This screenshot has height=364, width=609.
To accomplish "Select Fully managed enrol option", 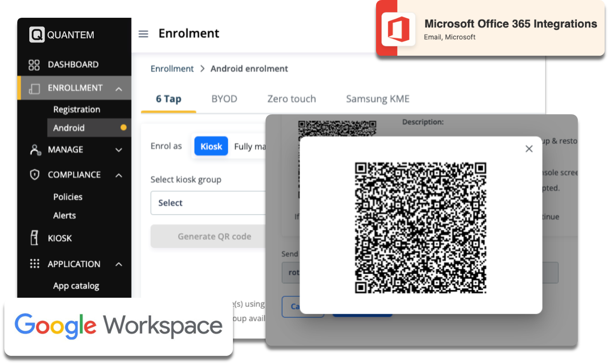I will tap(250, 146).
